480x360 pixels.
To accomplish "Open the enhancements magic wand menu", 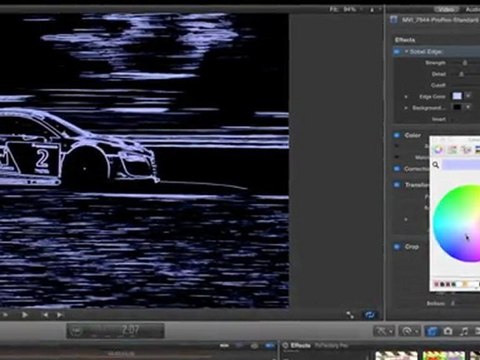I will tap(384, 331).
